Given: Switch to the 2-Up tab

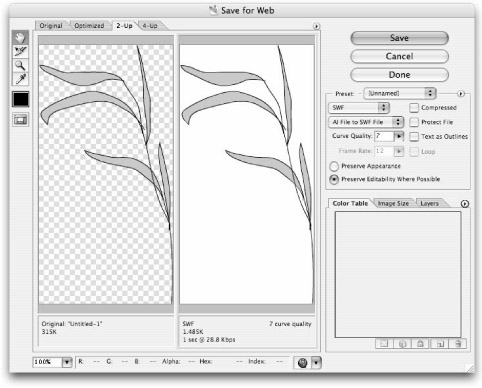Looking at the screenshot, I should [x=124, y=26].
